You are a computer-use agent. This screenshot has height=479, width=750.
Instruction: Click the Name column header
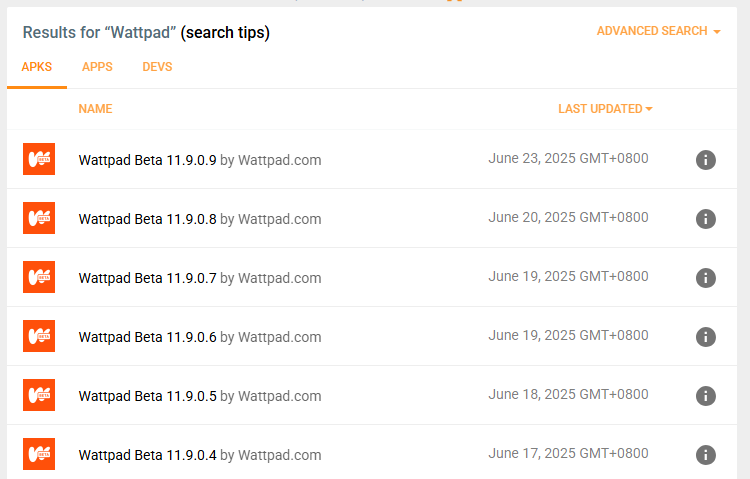[x=95, y=109]
